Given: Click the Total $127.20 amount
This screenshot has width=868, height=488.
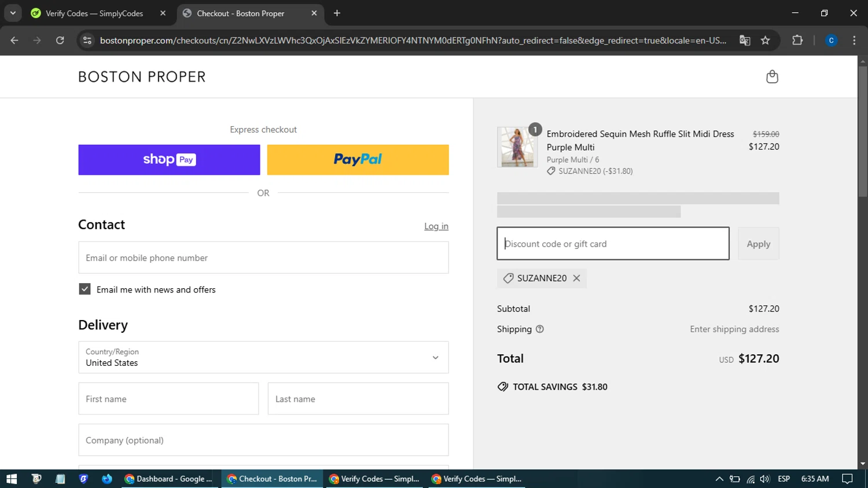Looking at the screenshot, I should [759, 358].
